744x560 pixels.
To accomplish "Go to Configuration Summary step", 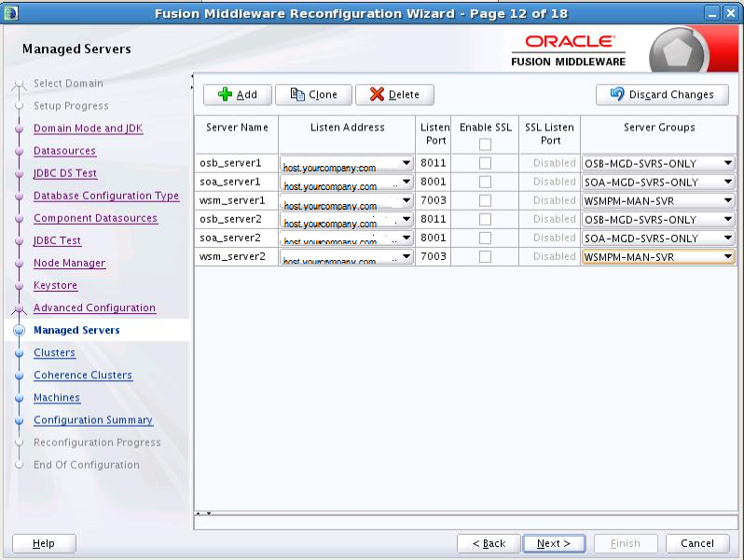I will pyautogui.click(x=93, y=420).
